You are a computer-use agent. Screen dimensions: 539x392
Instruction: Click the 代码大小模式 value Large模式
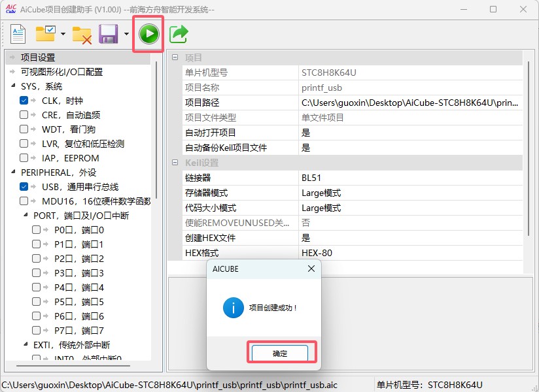[410, 208]
